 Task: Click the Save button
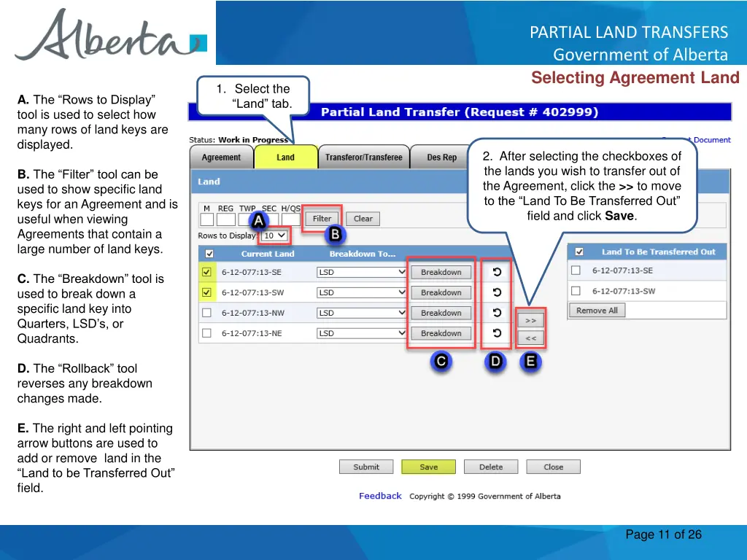tap(429, 467)
